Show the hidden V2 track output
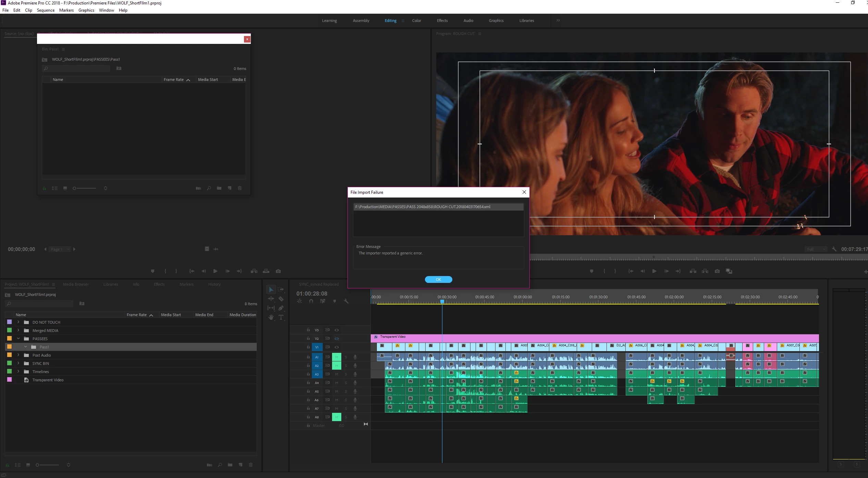868x478 pixels. 337,338
